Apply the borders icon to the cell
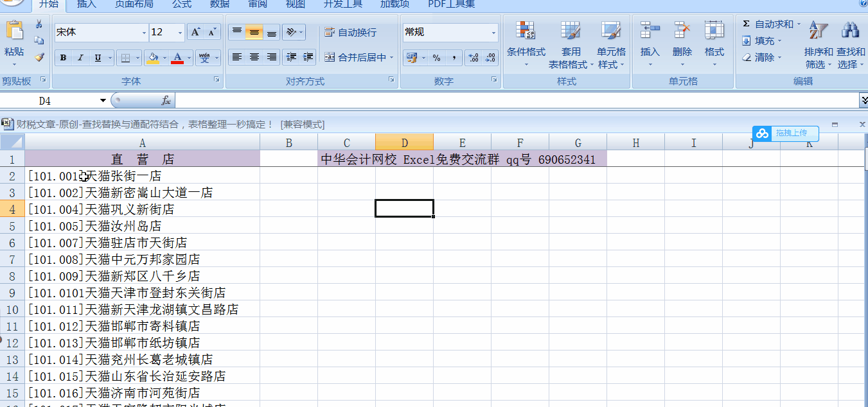 click(x=126, y=58)
